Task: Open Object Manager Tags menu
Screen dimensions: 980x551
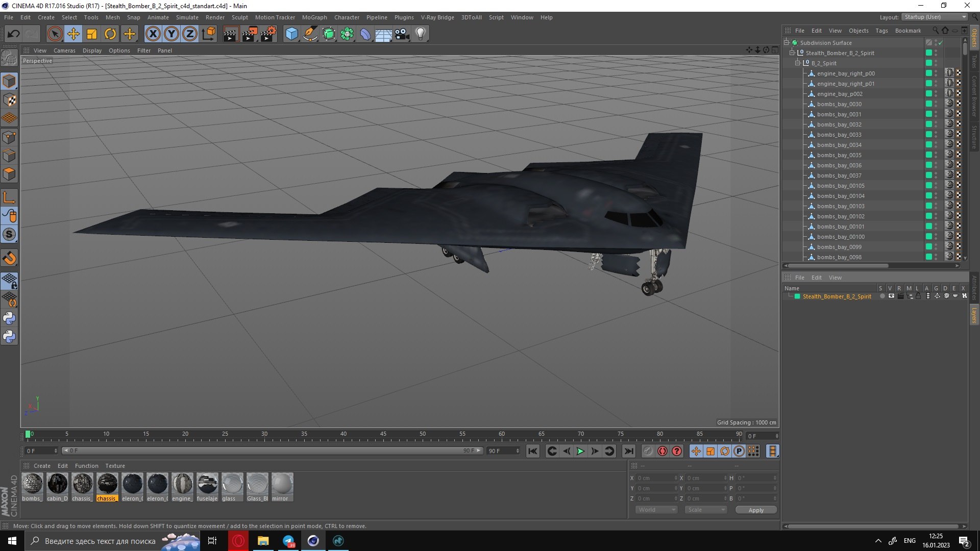Action: click(x=881, y=31)
